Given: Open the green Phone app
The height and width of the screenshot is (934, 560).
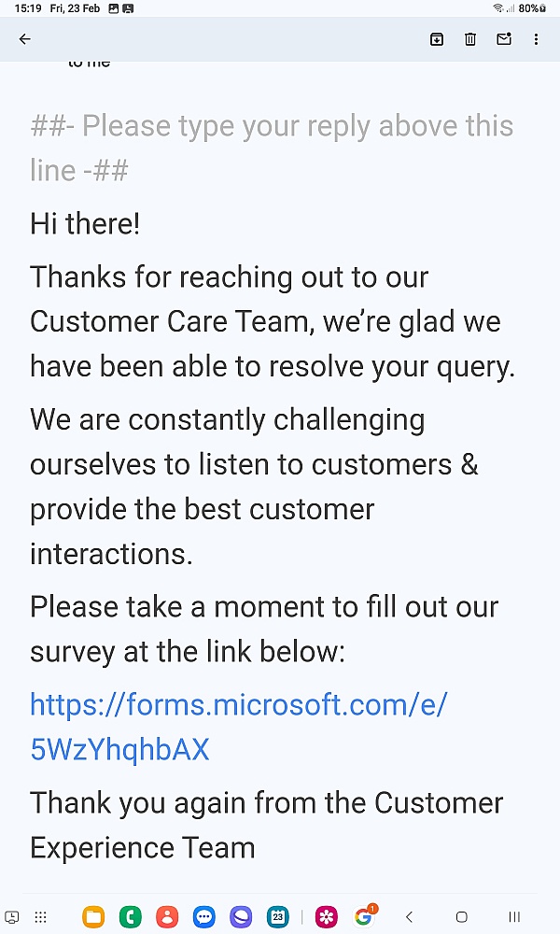Looking at the screenshot, I should [x=131, y=917].
